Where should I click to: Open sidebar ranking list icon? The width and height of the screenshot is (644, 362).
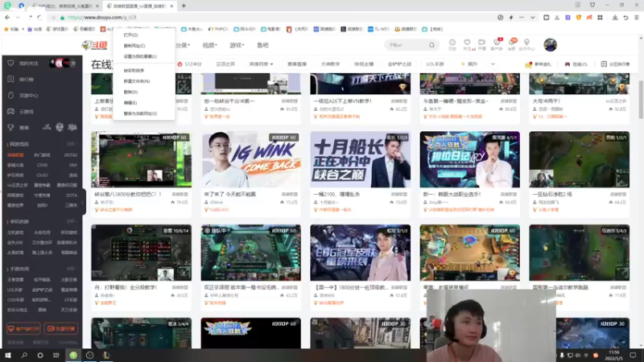point(10,79)
